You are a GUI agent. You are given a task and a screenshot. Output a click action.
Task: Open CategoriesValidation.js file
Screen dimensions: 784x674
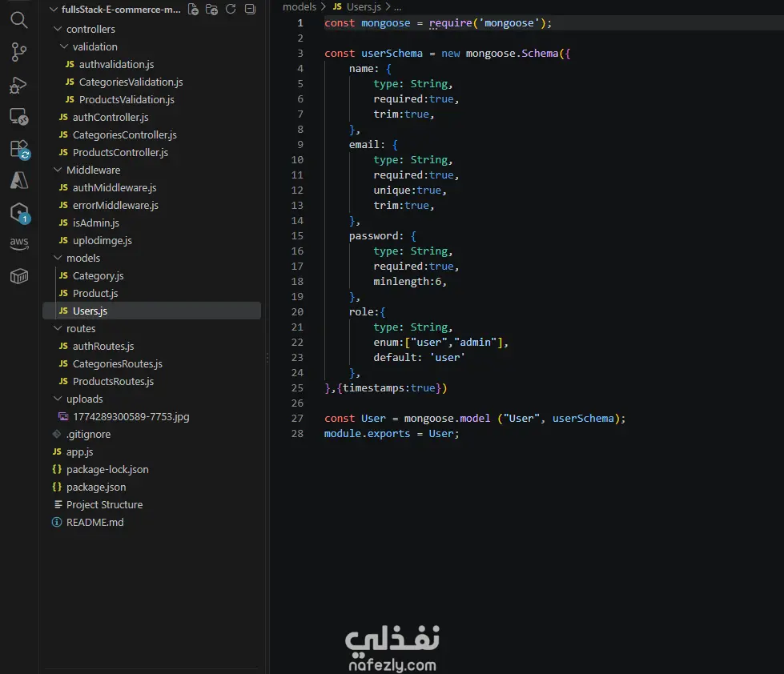tap(131, 82)
